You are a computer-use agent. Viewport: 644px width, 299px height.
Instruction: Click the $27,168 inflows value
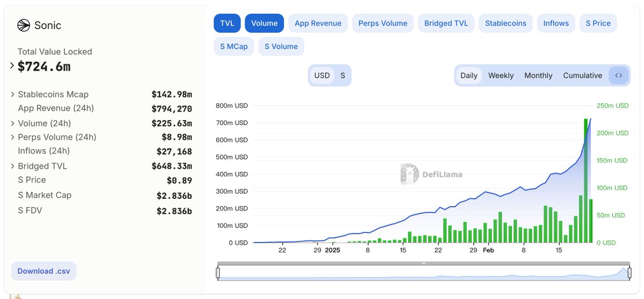(x=174, y=152)
